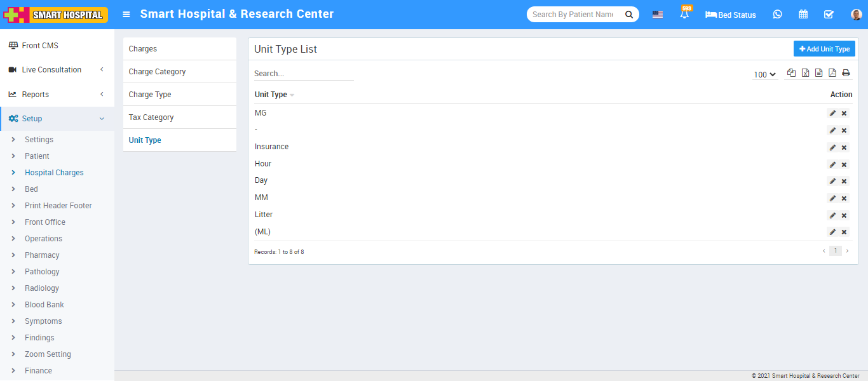Click the Add Unit Type button
The height and width of the screenshot is (381, 868).
[824, 49]
